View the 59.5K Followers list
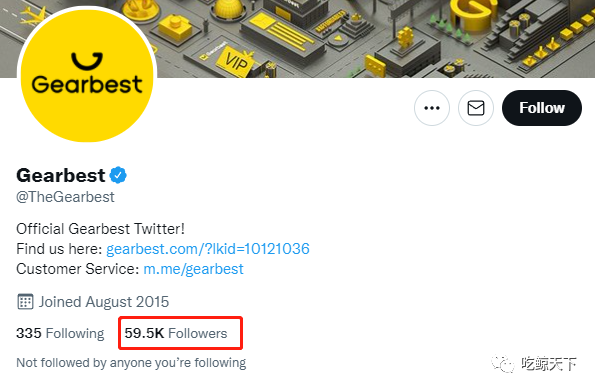Viewport: 595px width, 389px height. point(176,333)
